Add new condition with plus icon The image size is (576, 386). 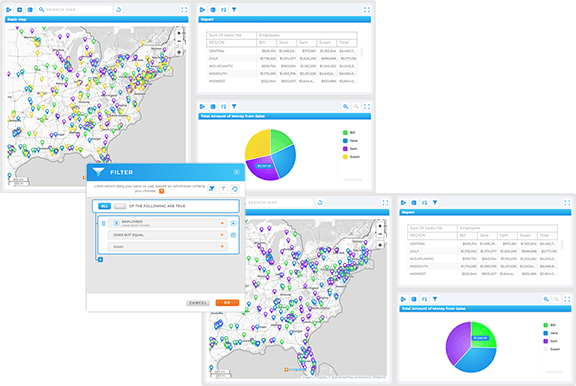[100, 260]
